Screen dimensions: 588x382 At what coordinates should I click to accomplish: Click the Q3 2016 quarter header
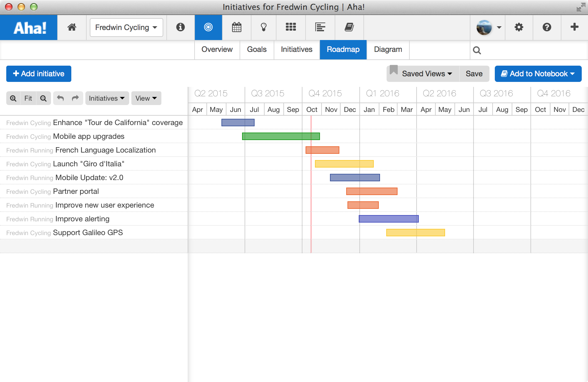tap(496, 93)
